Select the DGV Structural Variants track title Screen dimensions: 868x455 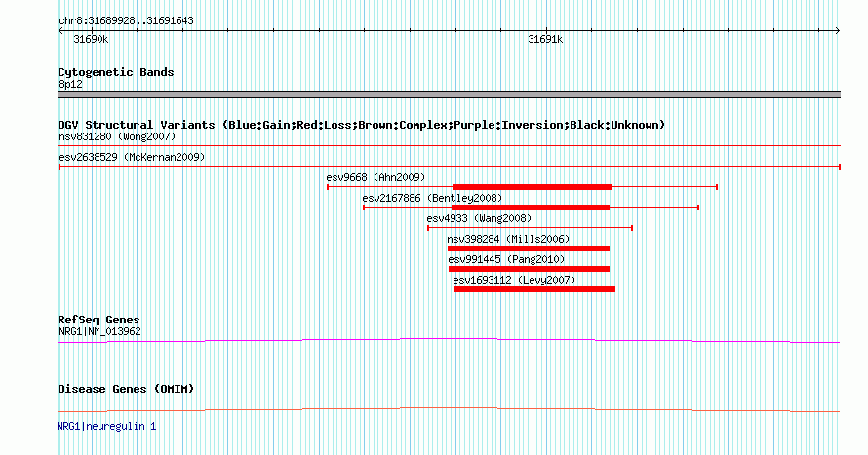pos(362,125)
